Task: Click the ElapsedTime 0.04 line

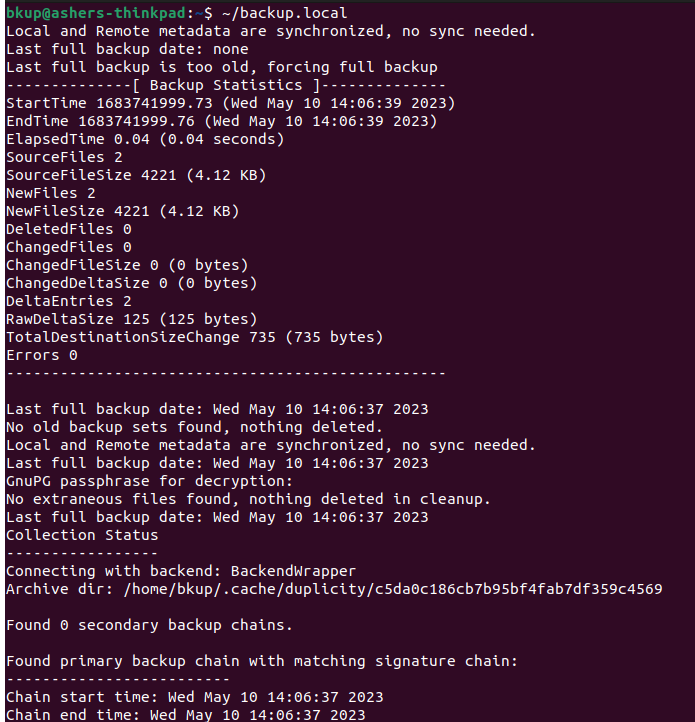Action: point(145,139)
